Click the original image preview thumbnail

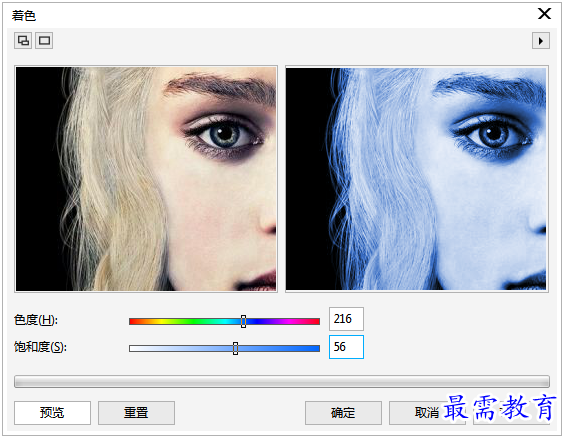[146, 179]
